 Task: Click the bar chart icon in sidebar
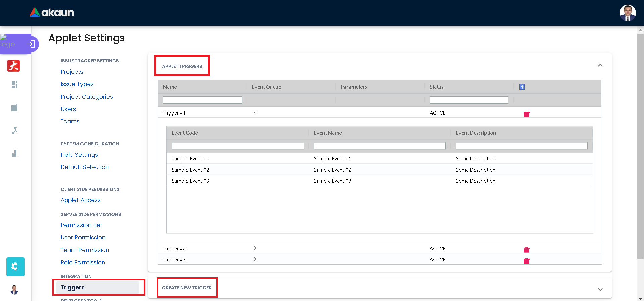14,154
